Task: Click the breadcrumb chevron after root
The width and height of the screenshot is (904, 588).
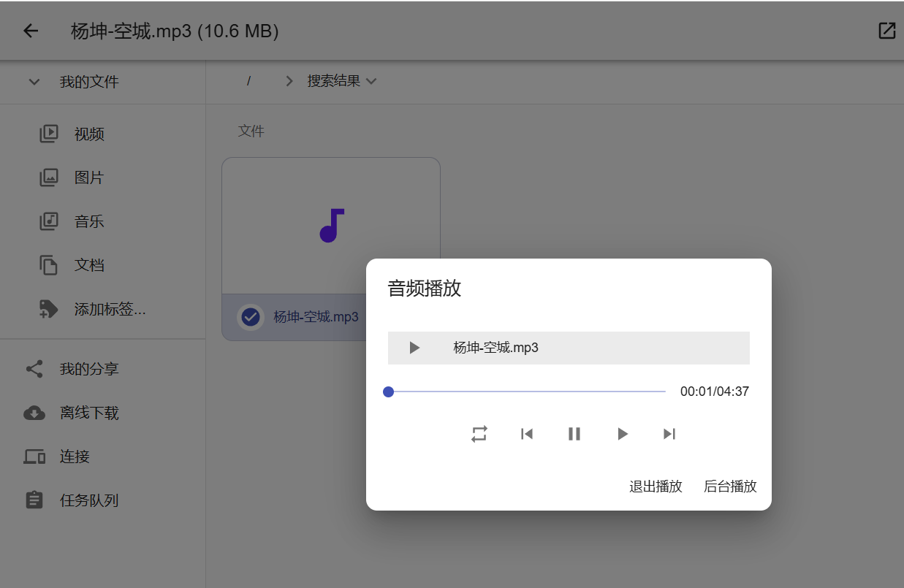Action: pyautogui.click(x=289, y=81)
